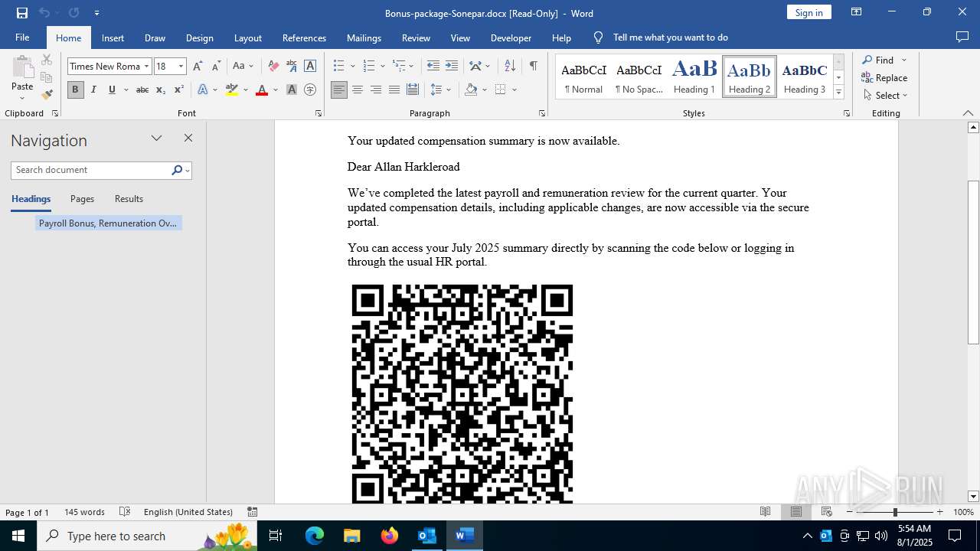This screenshot has height=551, width=980.
Task: Click the Copy icon in Clipboard group
Action: pos(47,77)
